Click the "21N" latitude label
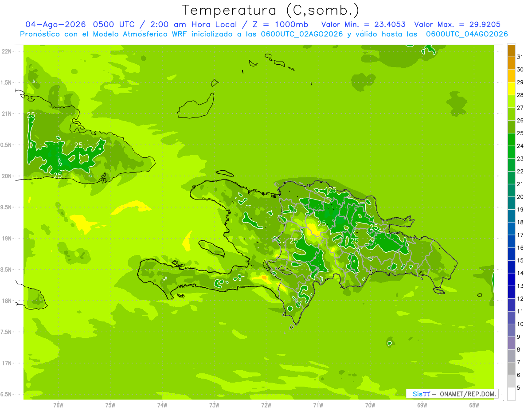 pyautogui.click(x=6, y=114)
